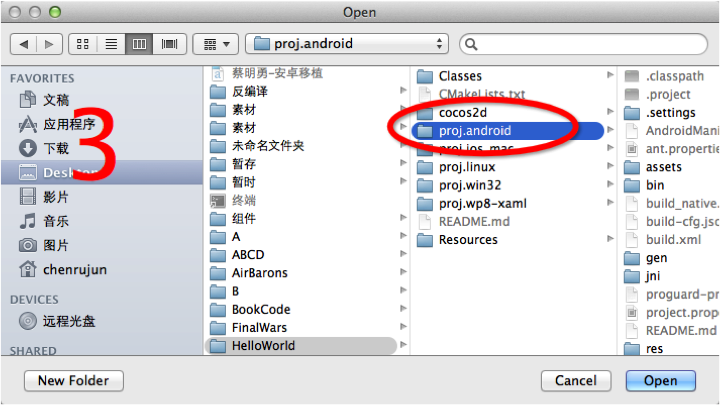Image resolution: width=720 pixels, height=405 pixels.
Task: Switch to Cover Flow view
Action: coord(169,44)
